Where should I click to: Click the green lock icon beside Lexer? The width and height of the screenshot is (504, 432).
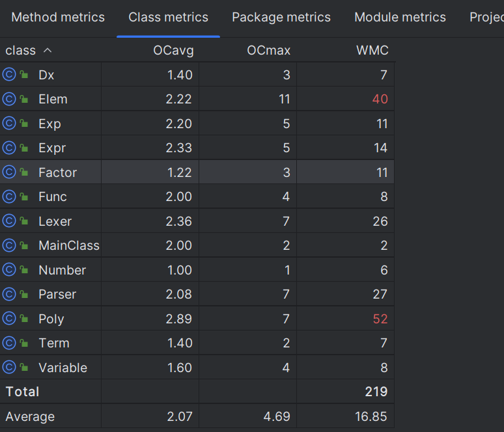[x=24, y=221]
